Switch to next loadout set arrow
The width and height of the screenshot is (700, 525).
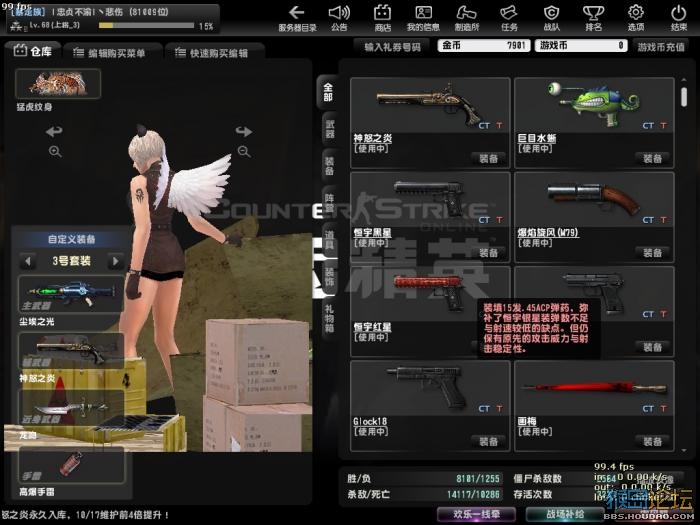pos(116,261)
